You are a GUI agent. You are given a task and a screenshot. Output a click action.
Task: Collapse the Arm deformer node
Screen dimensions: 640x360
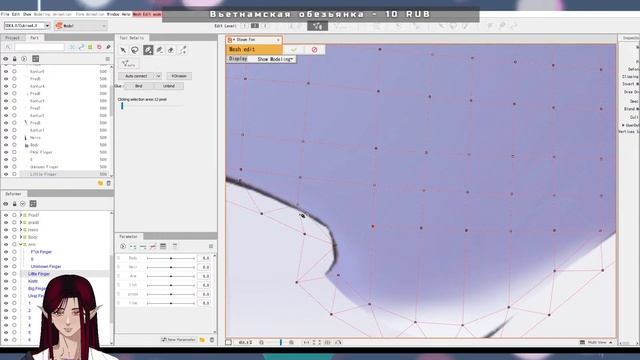[x=21, y=244]
